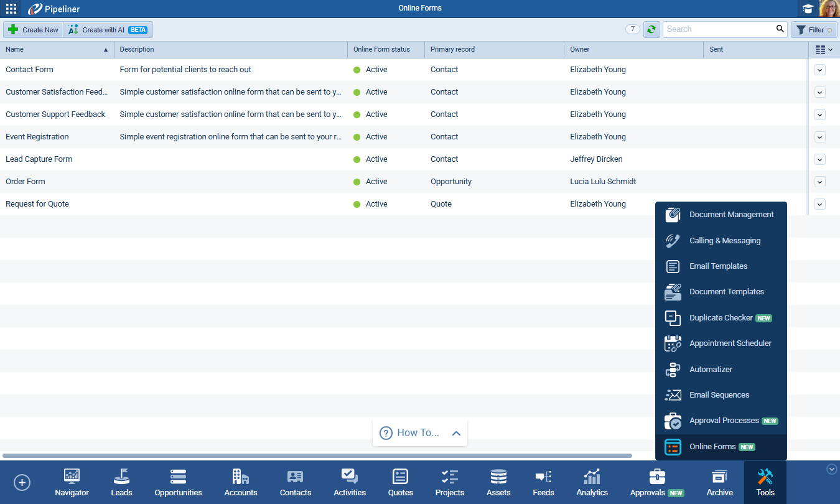Open Duplicate Checker from menu
Image resolution: width=840 pixels, height=504 pixels.
(721, 318)
